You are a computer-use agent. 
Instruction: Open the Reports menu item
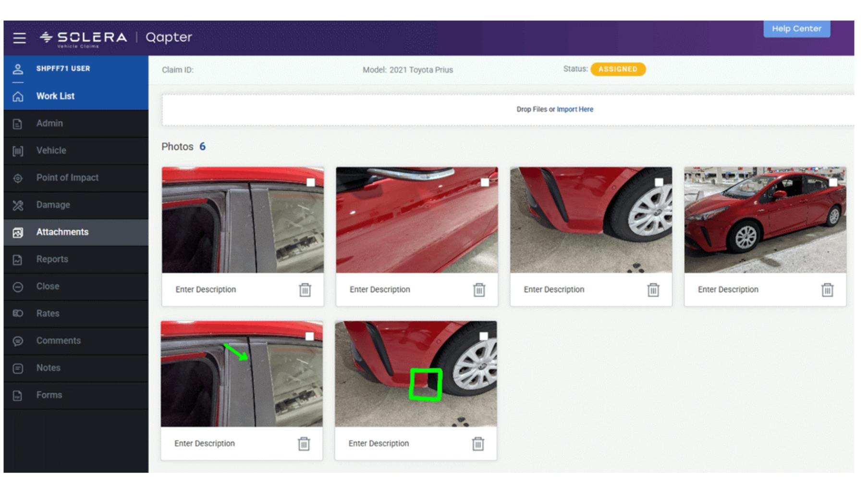[x=52, y=259]
